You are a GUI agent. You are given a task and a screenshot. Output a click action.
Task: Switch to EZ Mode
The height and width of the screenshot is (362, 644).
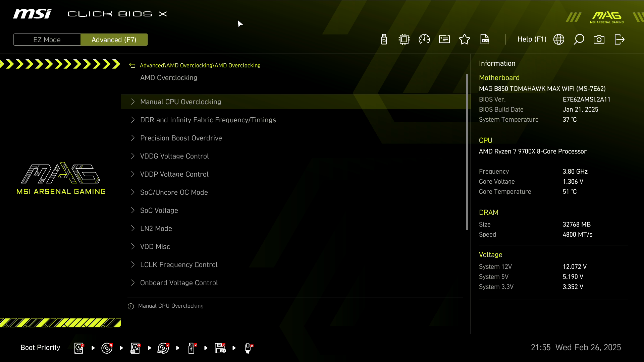click(x=47, y=40)
